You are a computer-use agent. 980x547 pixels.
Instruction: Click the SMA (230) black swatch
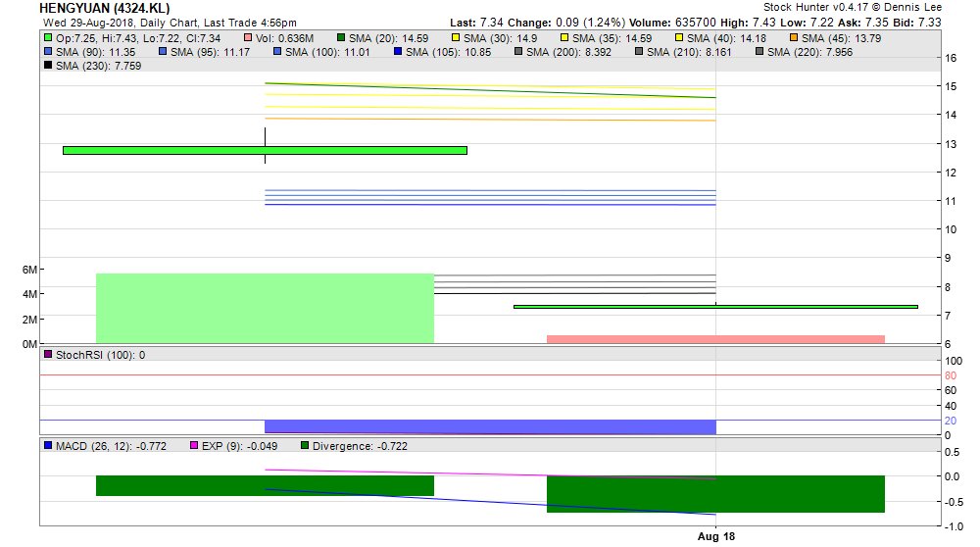pyautogui.click(x=48, y=65)
